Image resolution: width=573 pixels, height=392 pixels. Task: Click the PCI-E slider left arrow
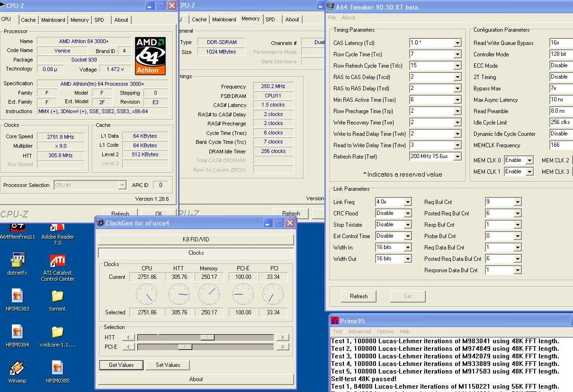click(128, 347)
